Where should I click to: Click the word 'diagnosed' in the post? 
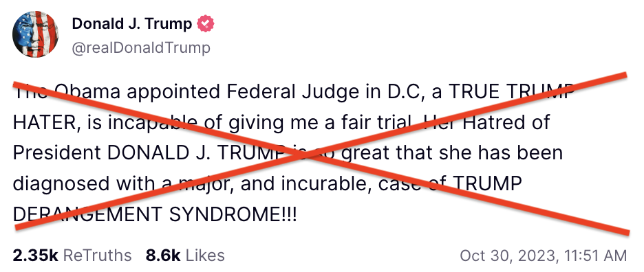point(61,184)
